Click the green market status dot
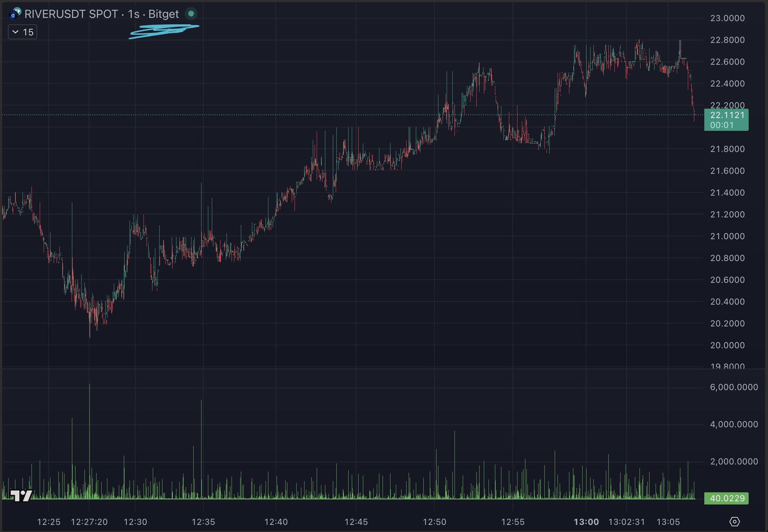Screen dimensions: 768x532 point(191,14)
